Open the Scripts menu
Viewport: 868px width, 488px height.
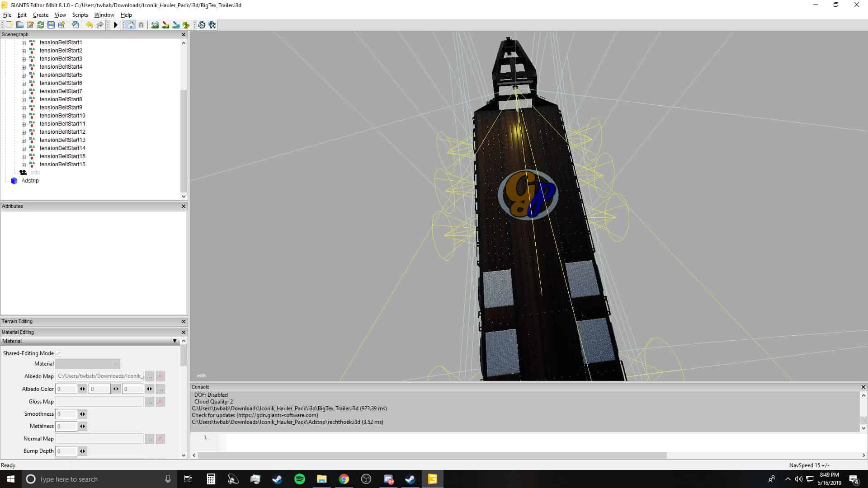click(80, 15)
